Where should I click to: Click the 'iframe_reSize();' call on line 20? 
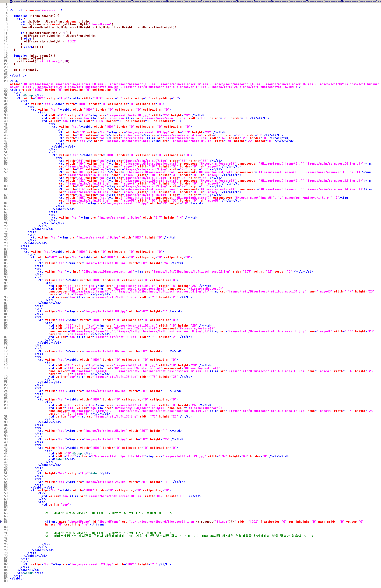tap(31, 59)
